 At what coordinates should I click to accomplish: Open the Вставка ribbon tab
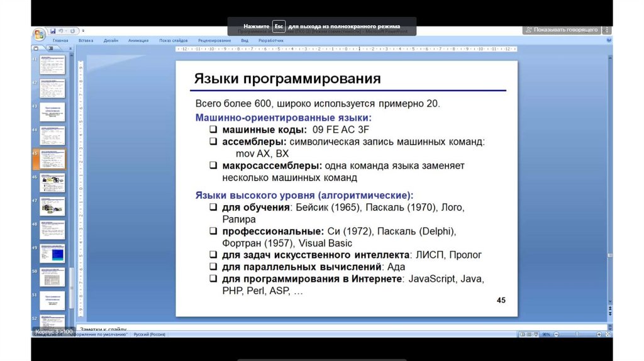(x=86, y=41)
